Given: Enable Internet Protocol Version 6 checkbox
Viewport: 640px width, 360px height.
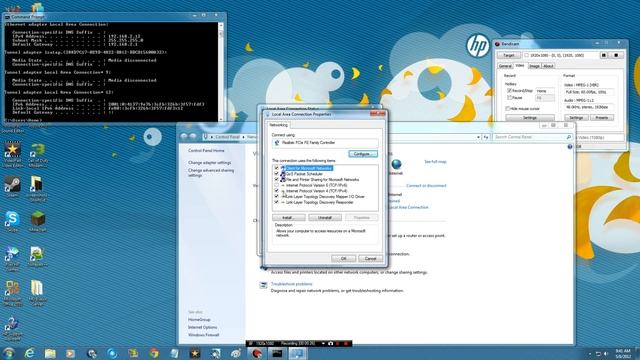Looking at the screenshot, I should [276, 185].
